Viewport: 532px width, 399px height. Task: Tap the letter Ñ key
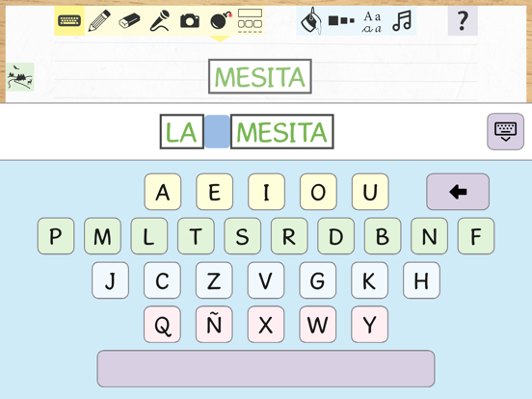[214, 325]
